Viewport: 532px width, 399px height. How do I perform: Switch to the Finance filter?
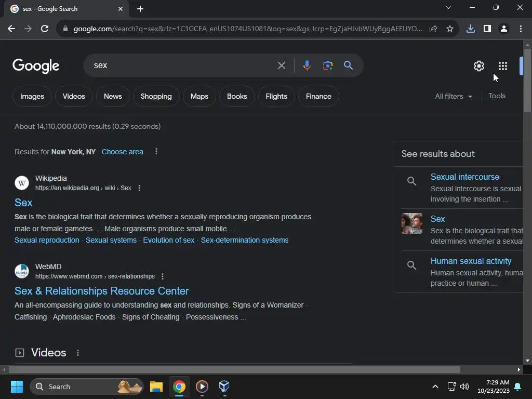coord(318,96)
